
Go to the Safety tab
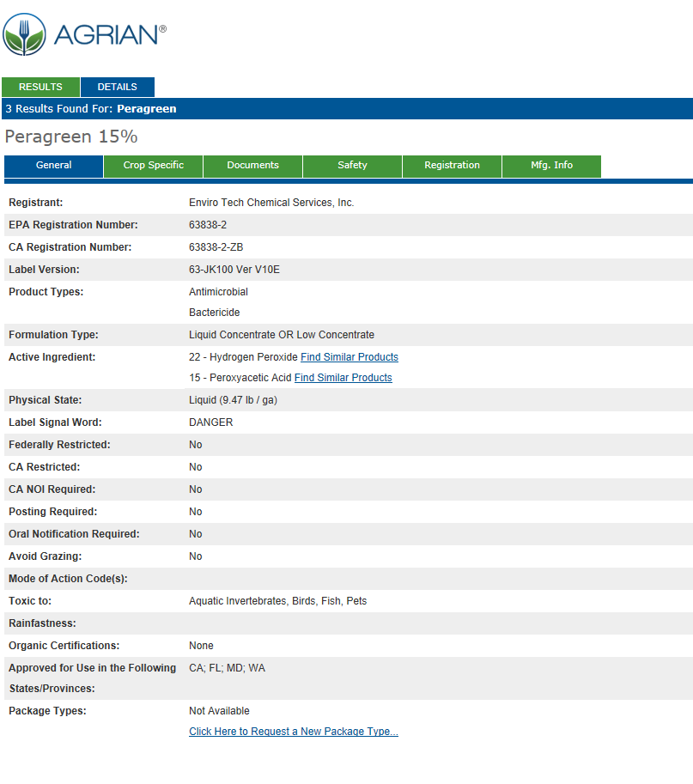352,166
